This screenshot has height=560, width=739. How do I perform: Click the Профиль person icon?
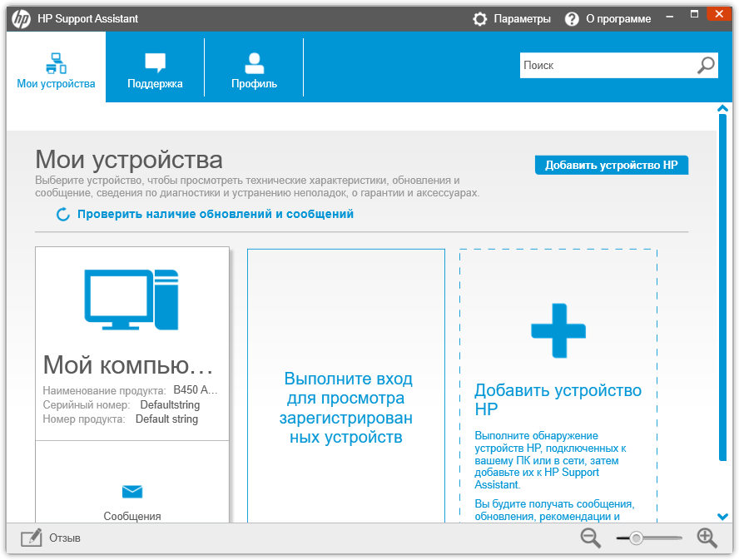254,63
